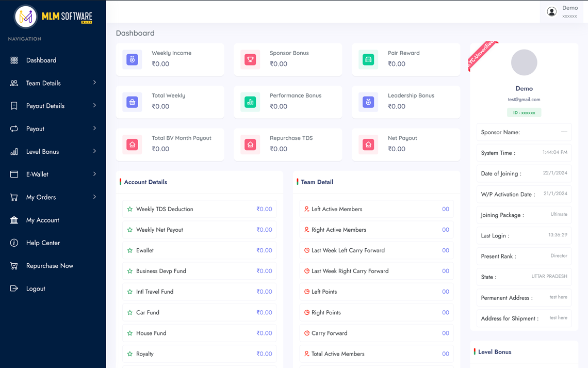Click the Pair Reward car icon
Image resolution: width=588 pixels, height=368 pixels.
[368, 59]
